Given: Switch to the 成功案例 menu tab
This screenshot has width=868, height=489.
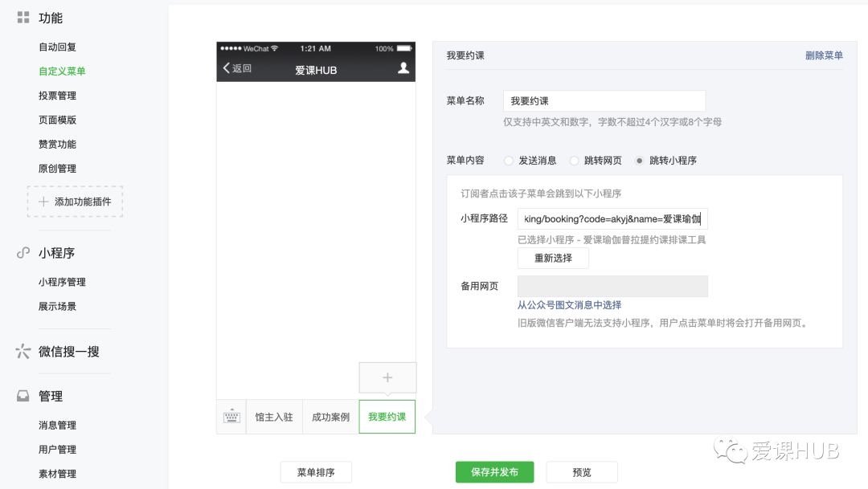Looking at the screenshot, I should (330, 416).
